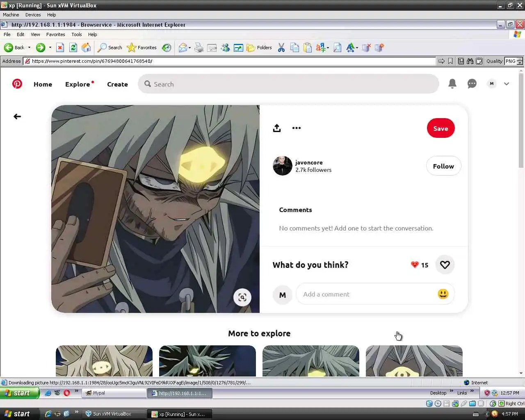Expand the Desktop toolbar chevron in XP taskbar
The width and height of the screenshot is (525, 420).
[452, 391]
